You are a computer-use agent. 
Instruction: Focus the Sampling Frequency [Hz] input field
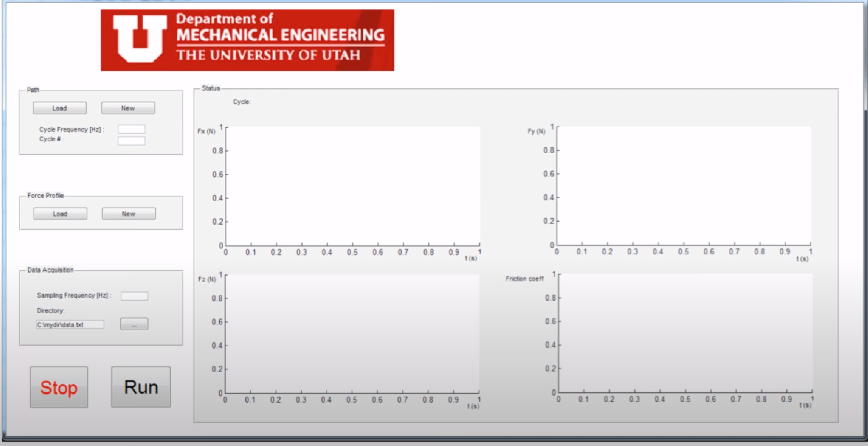point(134,296)
